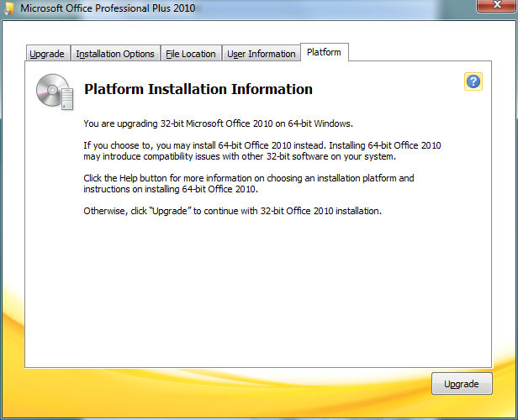This screenshot has width=518, height=420.
Task: Open the blue Help question mark button
Action: click(x=473, y=81)
